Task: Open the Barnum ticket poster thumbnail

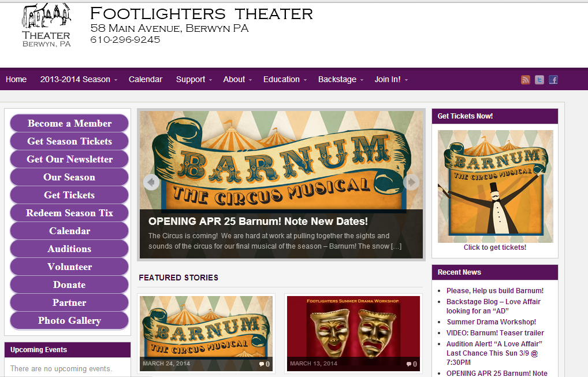Action: click(x=496, y=186)
